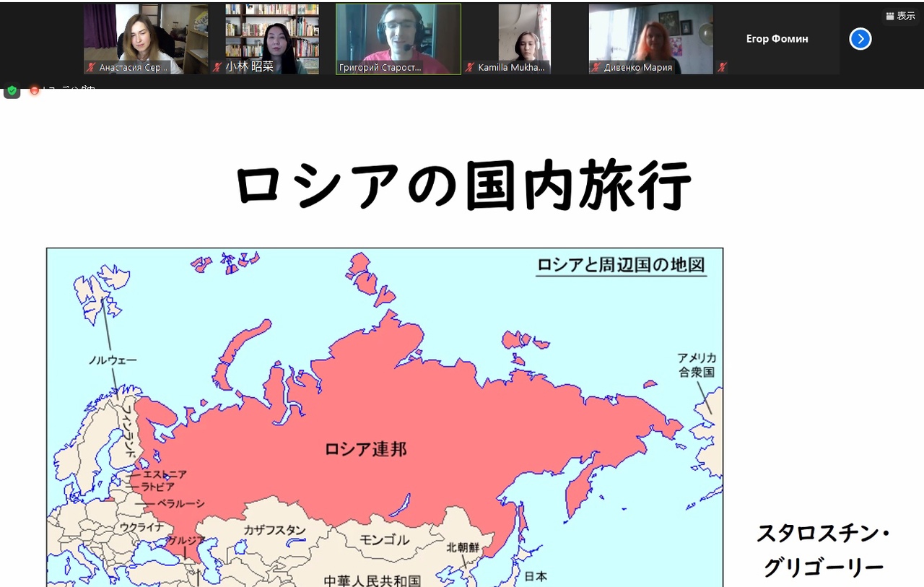Click the slide title ロシアの国内旅行
Viewport: 924px width, 587px height.
pyautogui.click(x=463, y=185)
